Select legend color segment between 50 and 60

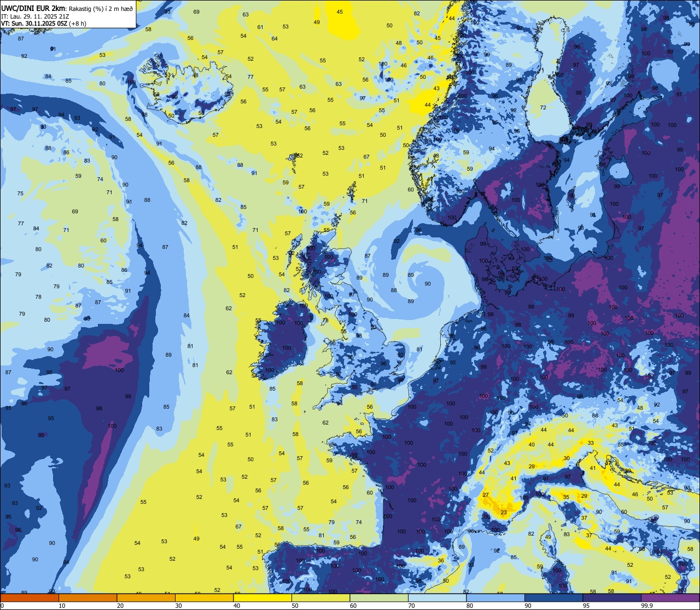pyautogui.click(x=320, y=597)
